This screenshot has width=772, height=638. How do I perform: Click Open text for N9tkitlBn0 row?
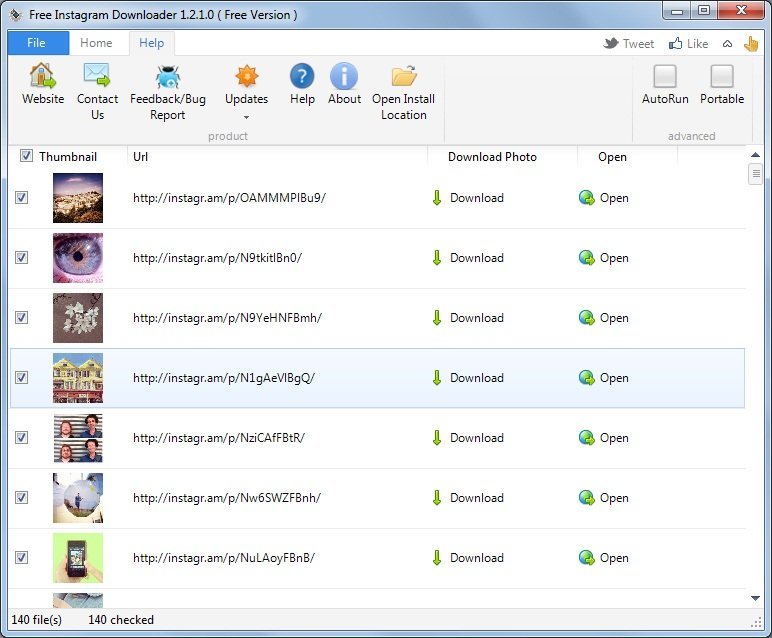(614, 258)
